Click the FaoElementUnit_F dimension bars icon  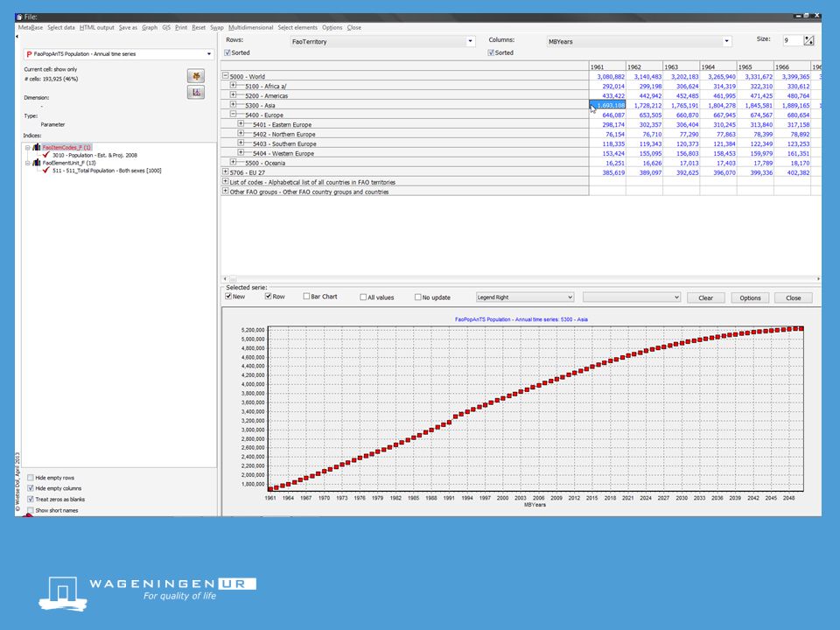(37, 163)
